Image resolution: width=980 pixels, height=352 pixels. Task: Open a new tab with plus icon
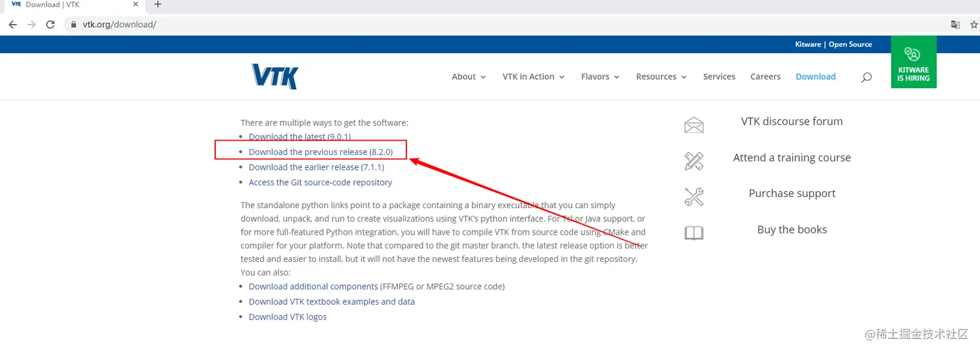[x=157, y=5]
